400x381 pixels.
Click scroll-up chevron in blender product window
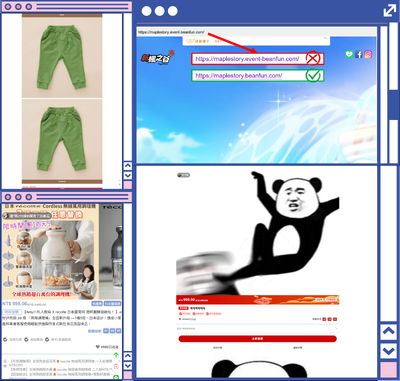point(128,356)
